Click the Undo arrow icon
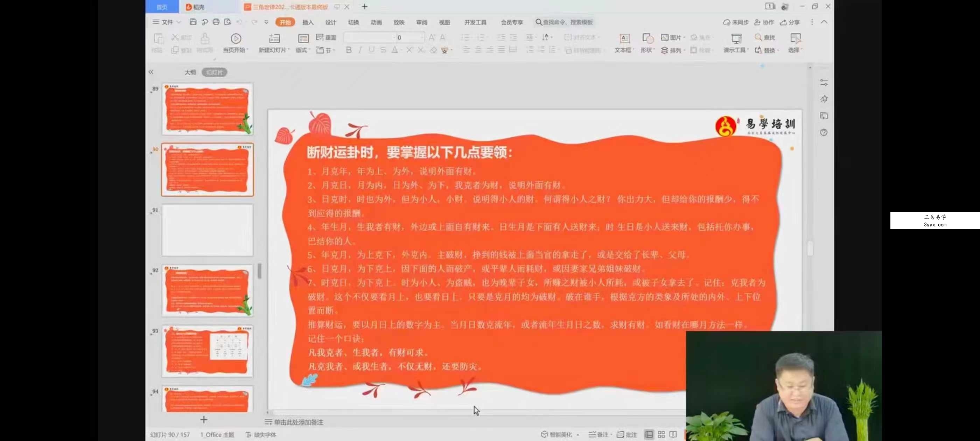The width and height of the screenshot is (980, 441). 239,22
